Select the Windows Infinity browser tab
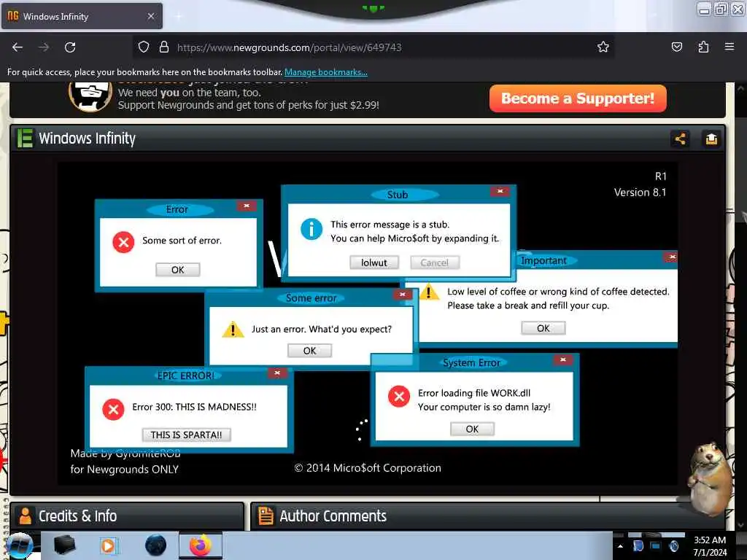This screenshot has width=747, height=560. point(82,16)
